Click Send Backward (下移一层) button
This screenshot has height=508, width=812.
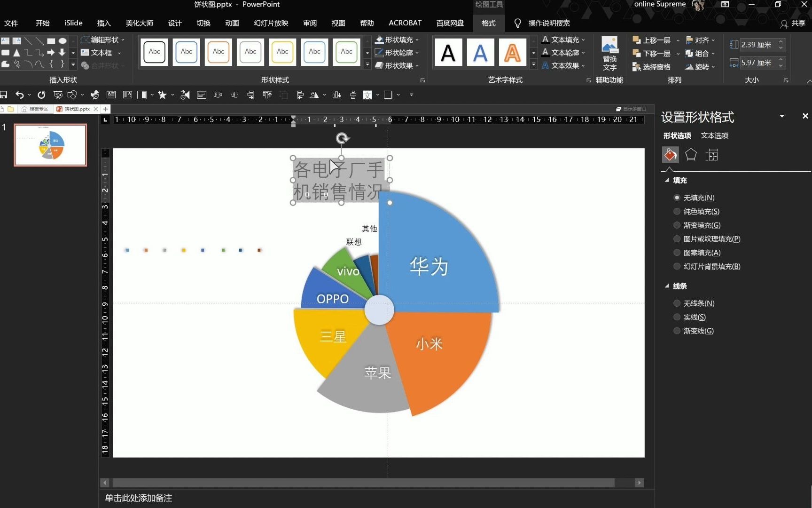coord(651,54)
